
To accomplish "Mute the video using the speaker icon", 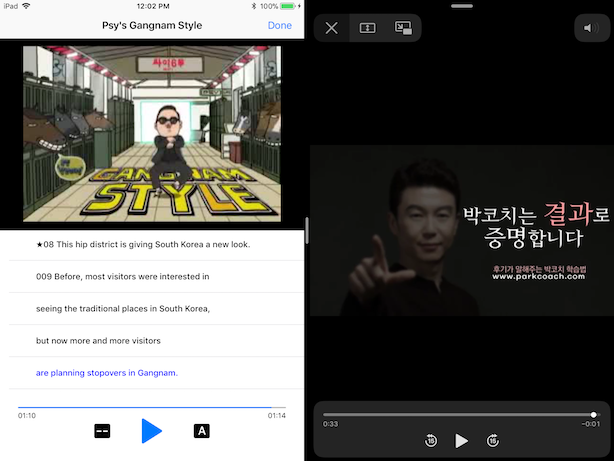I will click(591, 28).
